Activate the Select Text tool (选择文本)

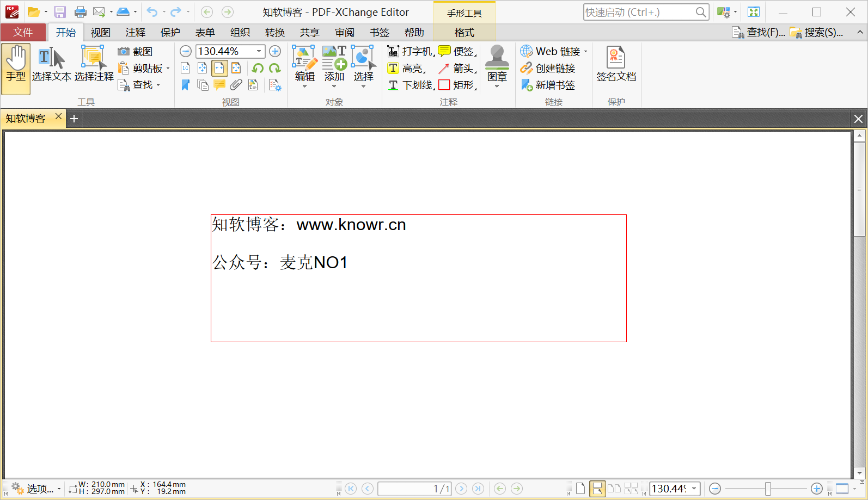[51, 65]
